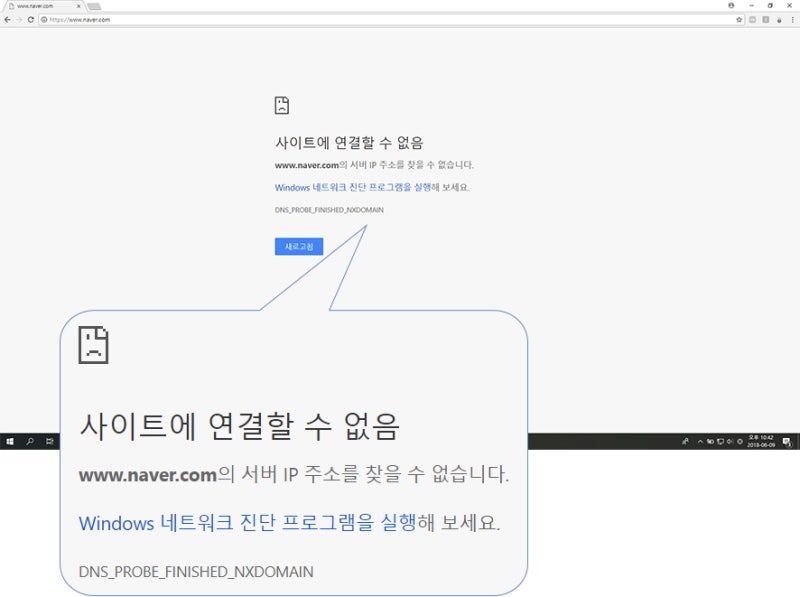Screen dimensions: 800x597
Task: Open Windows taskbar search
Action: (x=30, y=441)
